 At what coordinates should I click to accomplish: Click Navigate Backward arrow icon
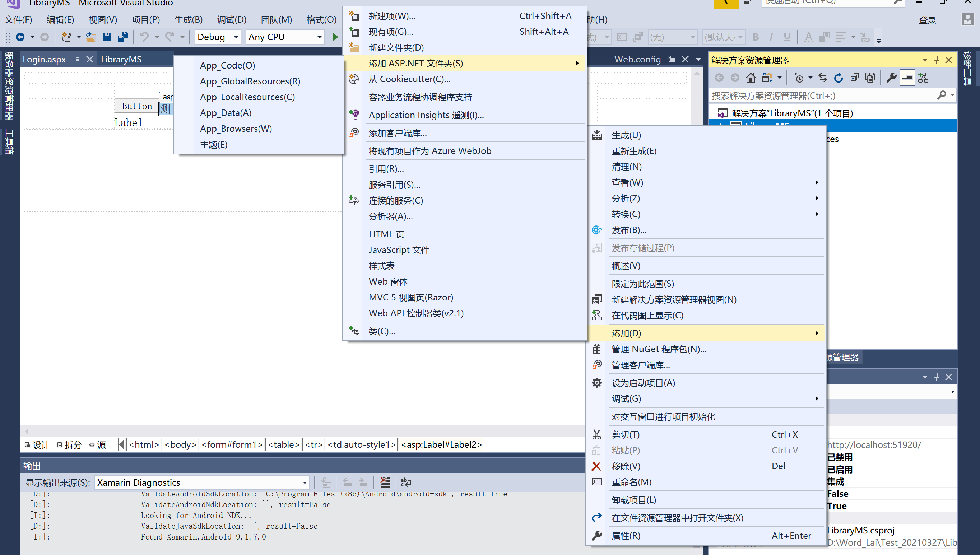point(20,37)
